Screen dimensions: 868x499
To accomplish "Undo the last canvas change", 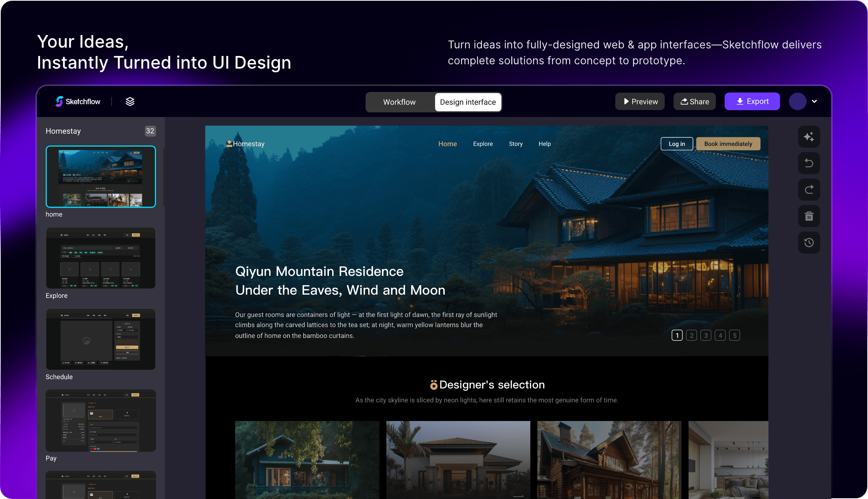I will point(809,163).
